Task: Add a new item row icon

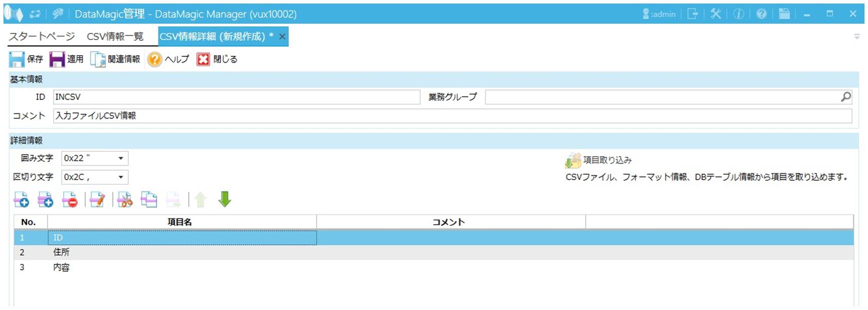Action: 21,199
